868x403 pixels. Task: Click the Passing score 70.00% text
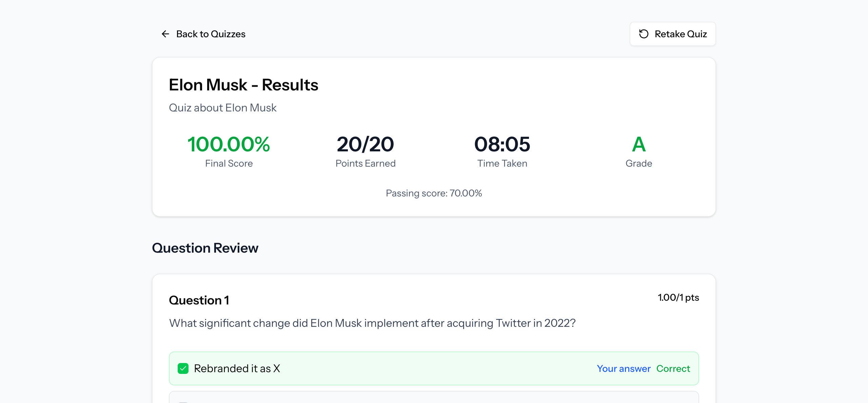pyautogui.click(x=434, y=193)
